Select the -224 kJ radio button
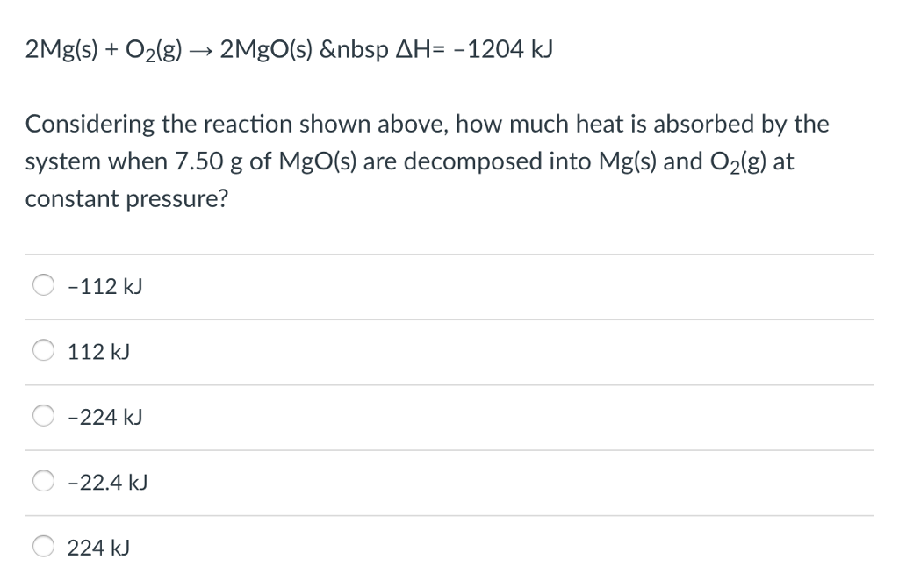 pos(43,415)
